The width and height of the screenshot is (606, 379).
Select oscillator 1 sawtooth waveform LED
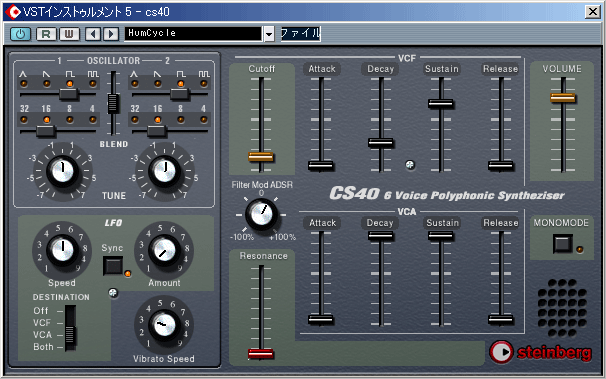[x=46, y=83]
